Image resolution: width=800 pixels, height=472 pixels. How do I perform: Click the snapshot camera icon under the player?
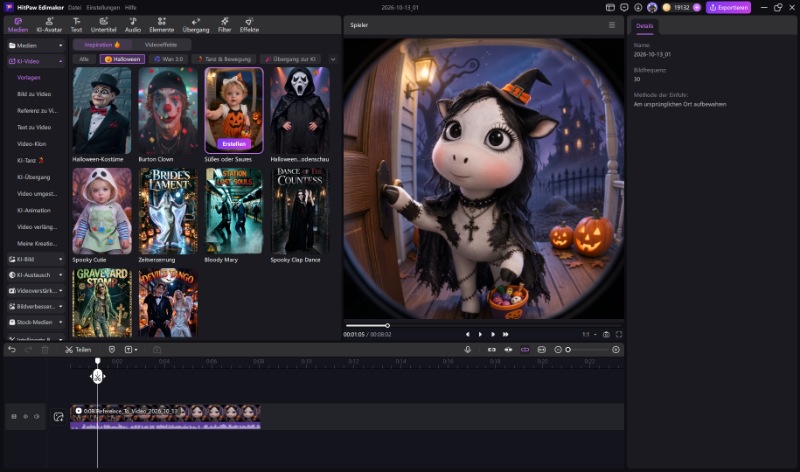pos(606,334)
